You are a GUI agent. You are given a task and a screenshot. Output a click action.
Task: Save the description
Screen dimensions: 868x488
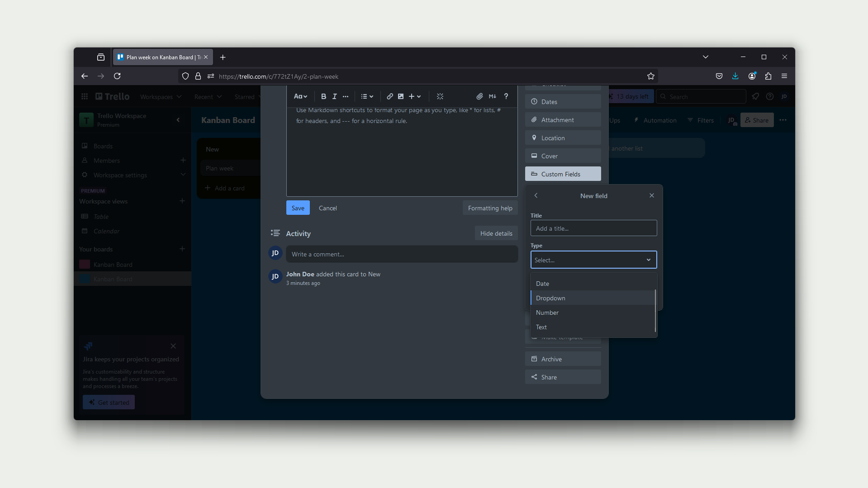click(x=298, y=208)
